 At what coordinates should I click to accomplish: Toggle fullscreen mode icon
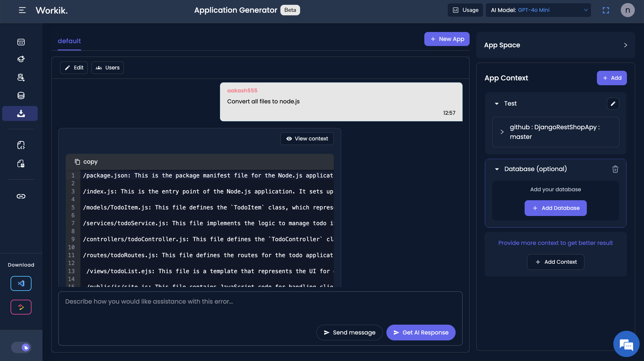coord(606,10)
